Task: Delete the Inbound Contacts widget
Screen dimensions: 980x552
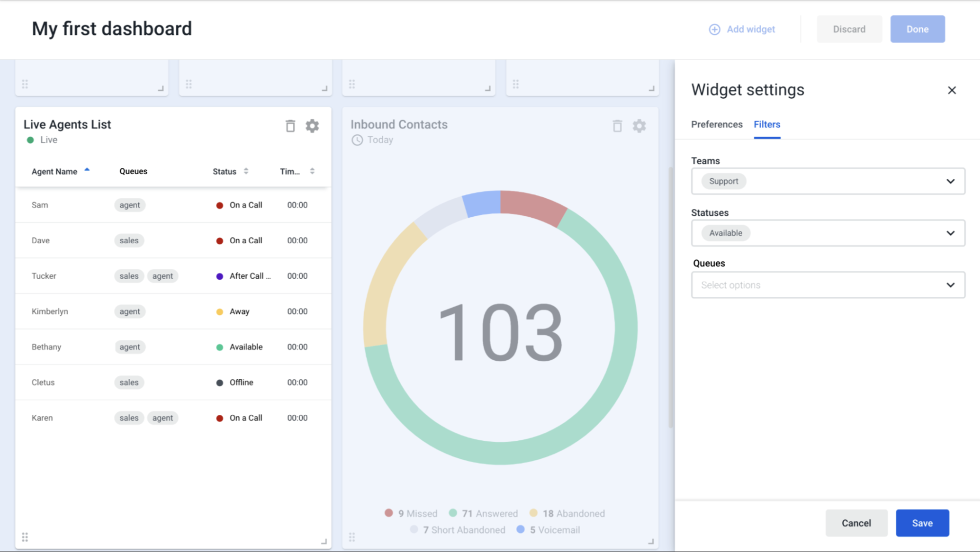Action: tap(617, 126)
